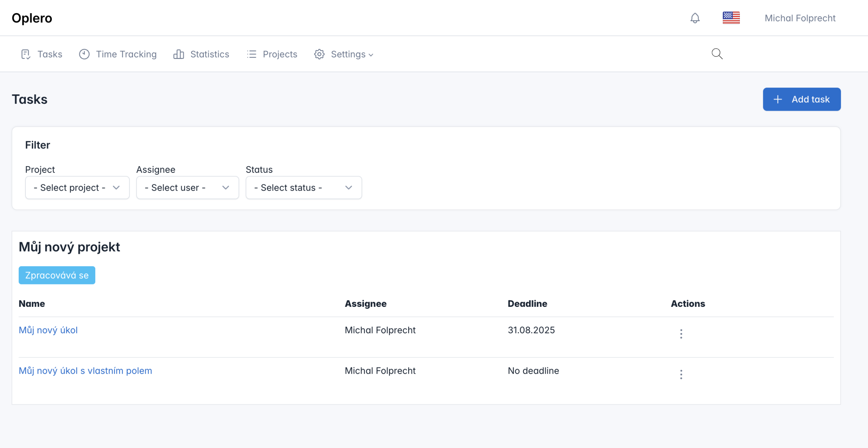This screenshot has width=868, height=448.
Task: Click the Statistics bar chart icon
Action: pos(179,54)
